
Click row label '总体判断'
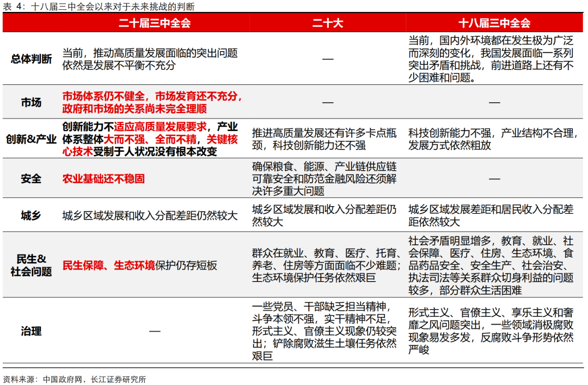(31, 59)
